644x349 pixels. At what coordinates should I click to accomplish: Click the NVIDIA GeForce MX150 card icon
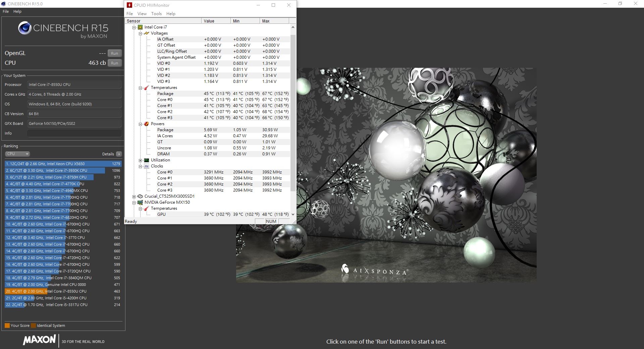click(x=140, y=202)
